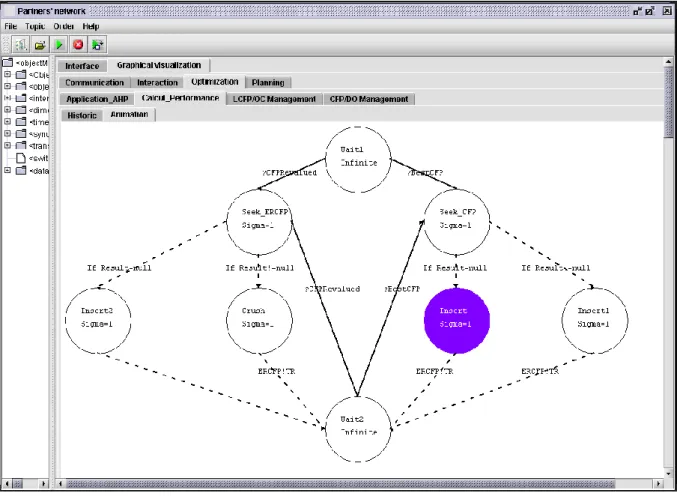Click the step-run toolbar icon
Screen dimensions: 677x496
(98, 44)
